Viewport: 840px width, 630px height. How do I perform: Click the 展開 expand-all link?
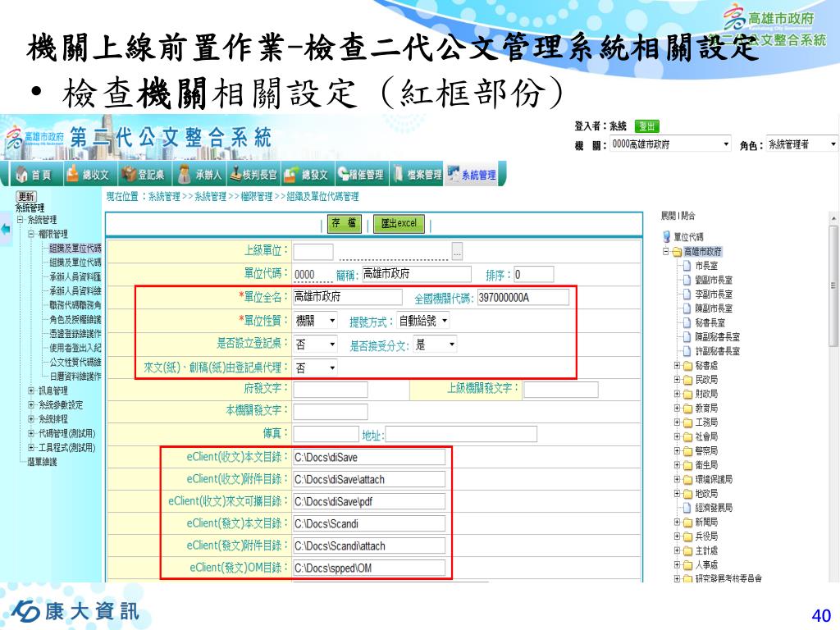coord(668,216)
